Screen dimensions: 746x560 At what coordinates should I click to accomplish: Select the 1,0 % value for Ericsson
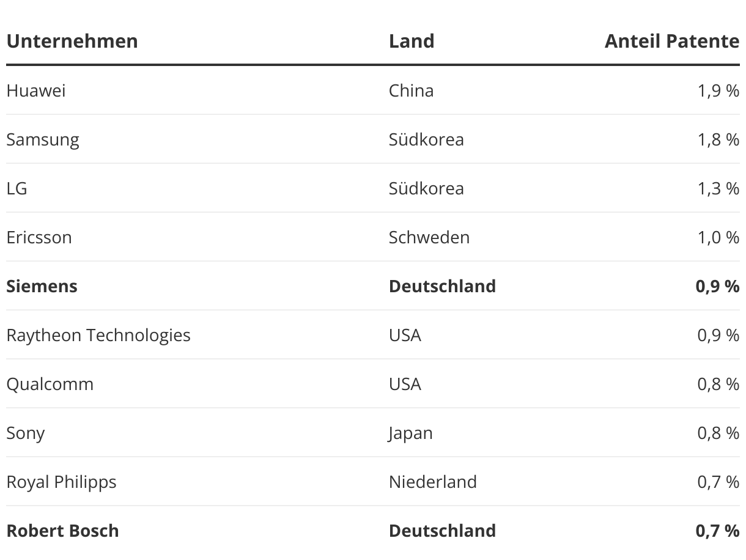(718, 237)
